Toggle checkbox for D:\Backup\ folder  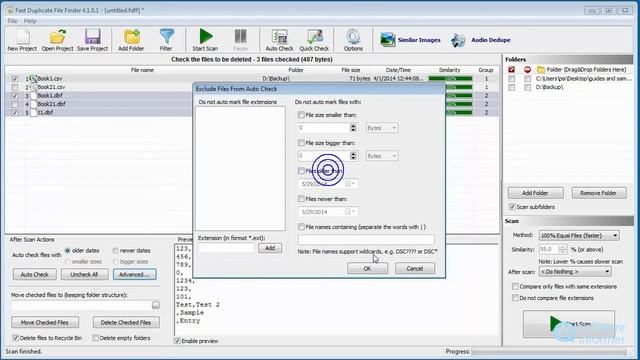tap(512, 87)
